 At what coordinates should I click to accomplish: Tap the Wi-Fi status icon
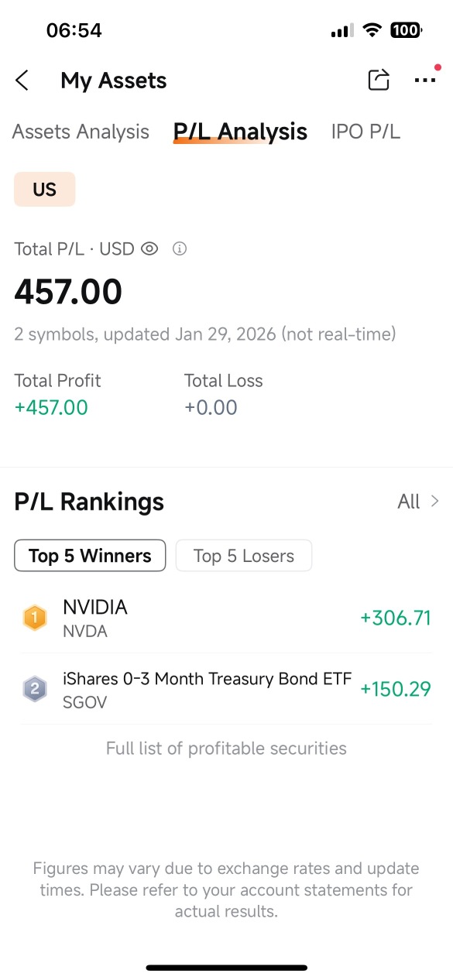pos(372,30)
